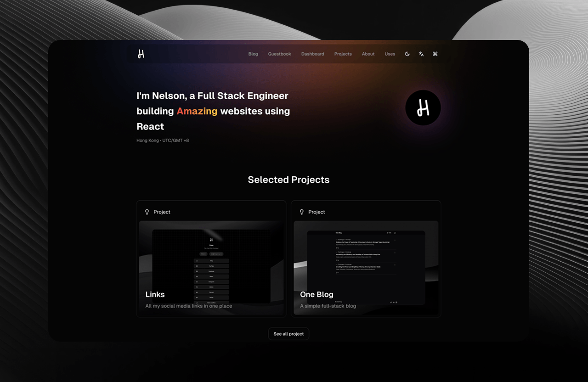Navigate to the Dashboard

click(x=312, y=54)
